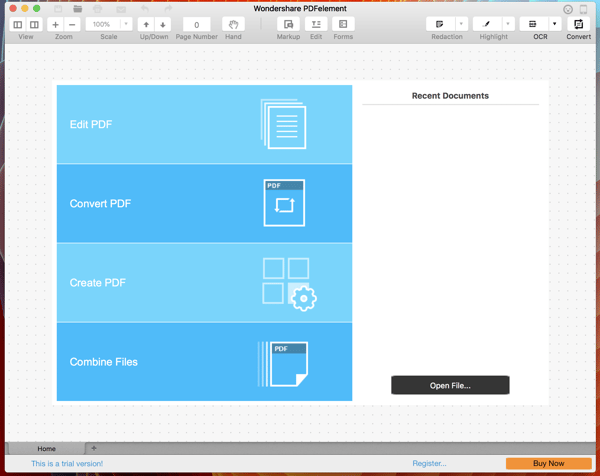600x476 pixels.
Task: Open the Edit tool in toolbar
Action: 316,24
